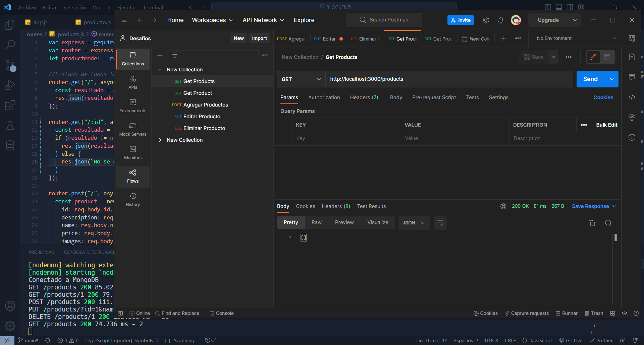The width and height of the screenshot is (644, 345).
Task: Open the documentation icon in right sidebar
Action: pos(632,57)
